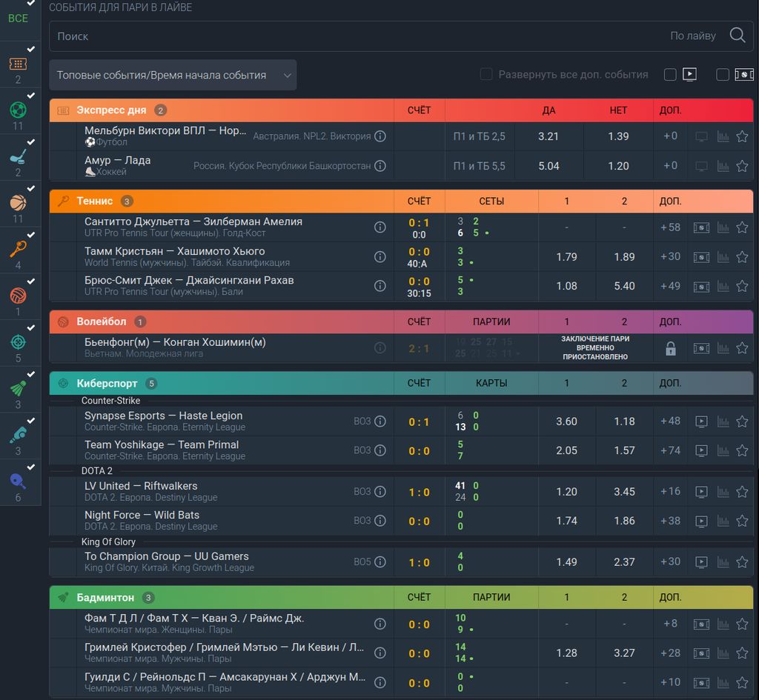Open the 'Топовые события/Время начала события' dropdown
759x700 pixels.
point(173,75)
